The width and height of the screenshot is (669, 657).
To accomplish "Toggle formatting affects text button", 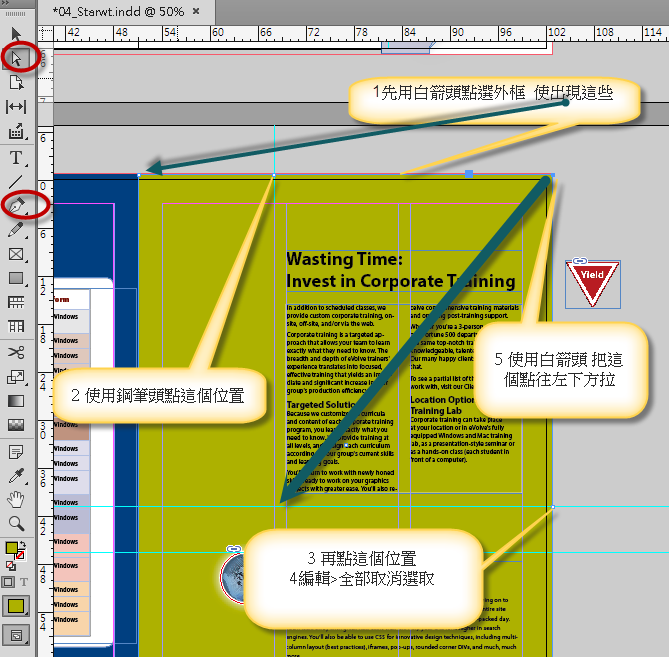I will click(x=25, y=581).
